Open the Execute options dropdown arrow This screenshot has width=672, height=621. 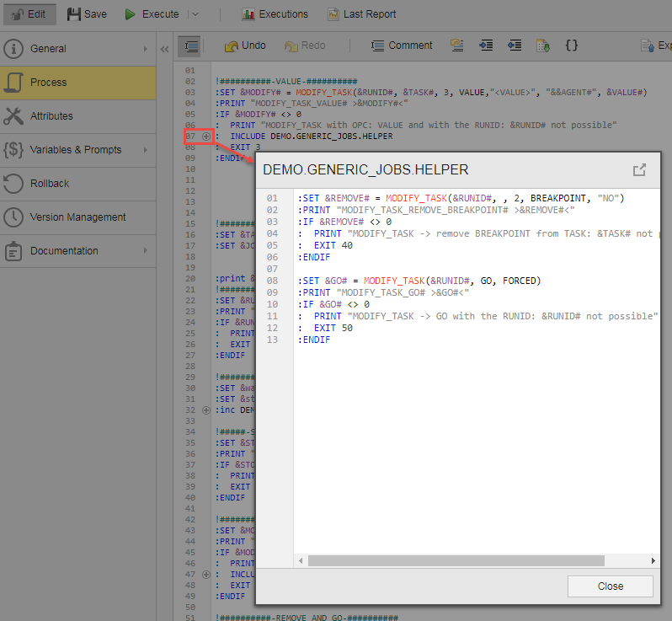[x=195, y=14]
